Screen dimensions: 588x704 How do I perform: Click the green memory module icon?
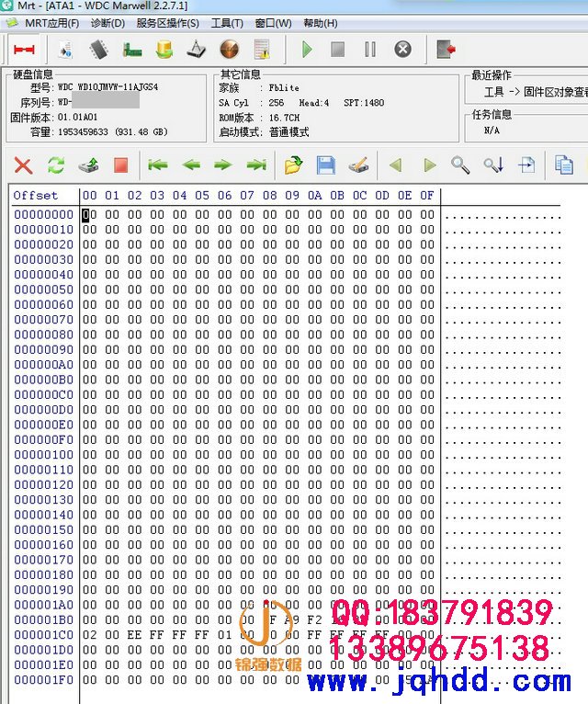coord(132,51)
